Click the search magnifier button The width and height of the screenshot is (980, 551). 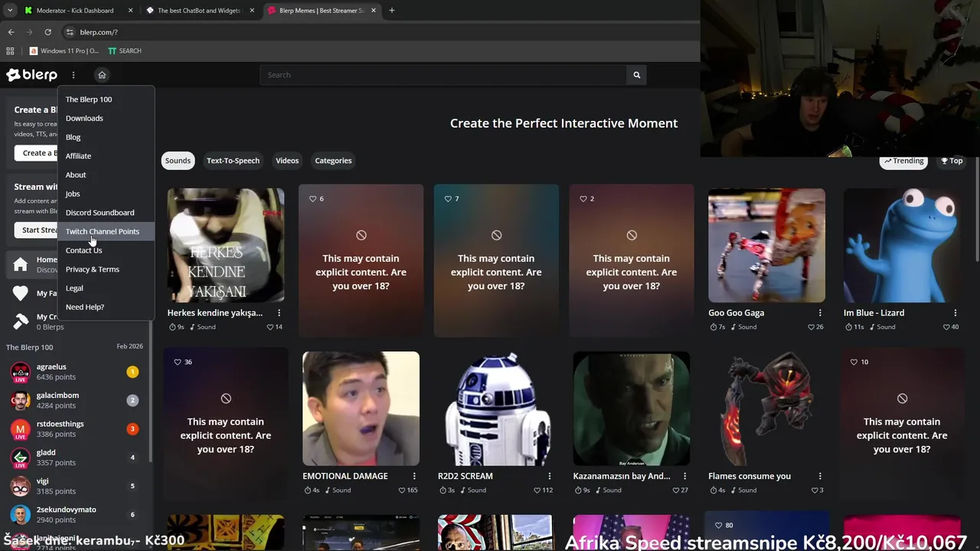tap(636, 75)
